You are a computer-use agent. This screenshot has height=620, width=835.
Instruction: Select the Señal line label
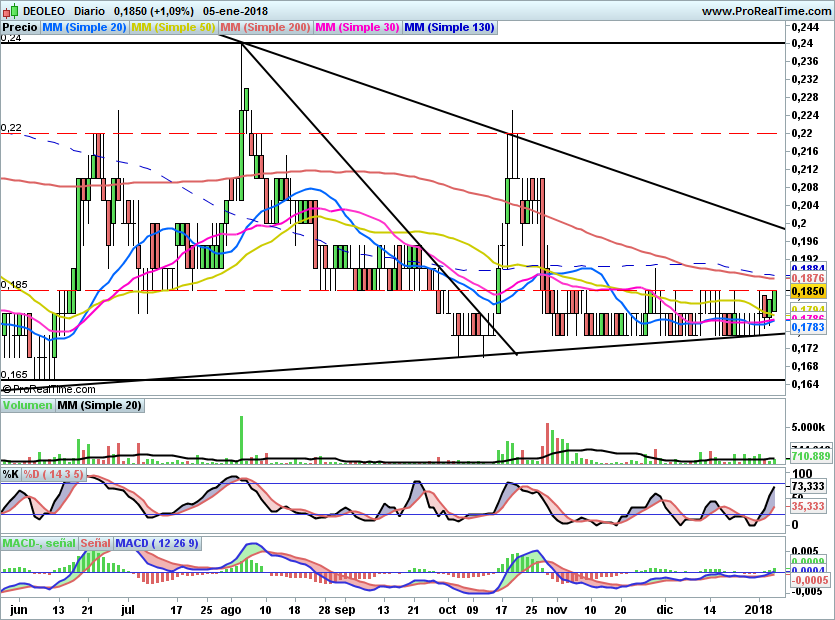(96, 543)
